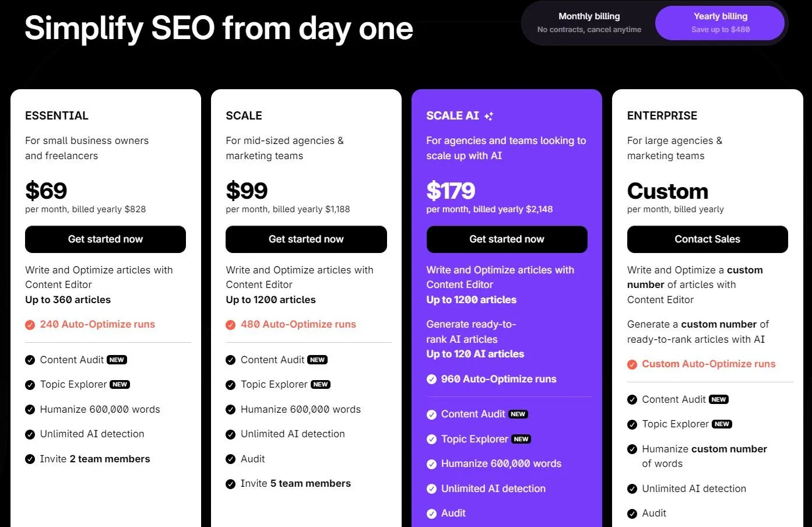Get started now with the $99 Scale plan
The height and width of the screenshot is (527, 812).
tap(306, 239)
